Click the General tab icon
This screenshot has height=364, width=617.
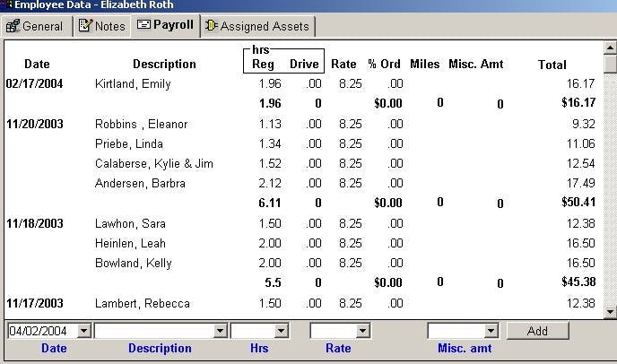13,26
